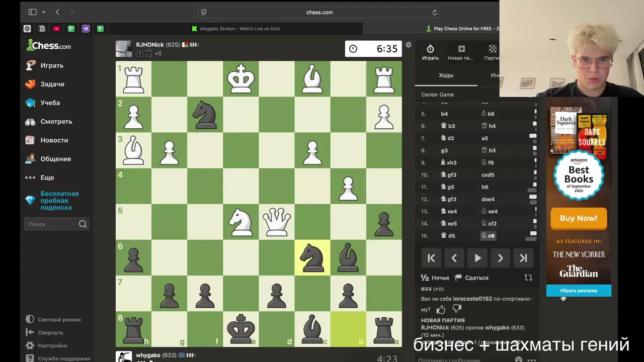Open the emoji picker in chat

point(519,359)
